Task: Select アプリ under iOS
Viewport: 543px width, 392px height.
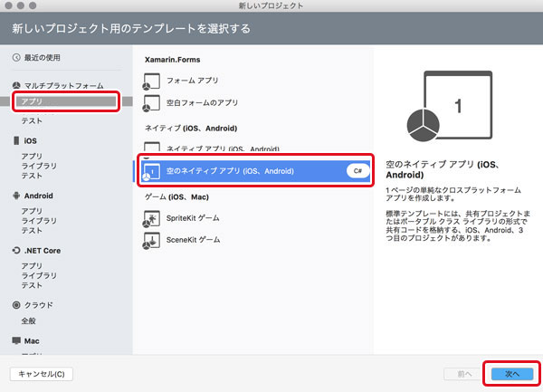Action: 32,157
